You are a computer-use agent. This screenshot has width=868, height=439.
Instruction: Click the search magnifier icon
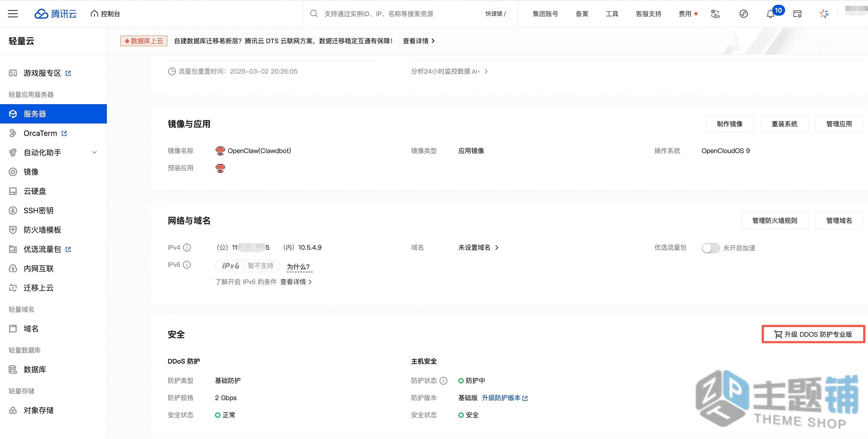point(314,13)
